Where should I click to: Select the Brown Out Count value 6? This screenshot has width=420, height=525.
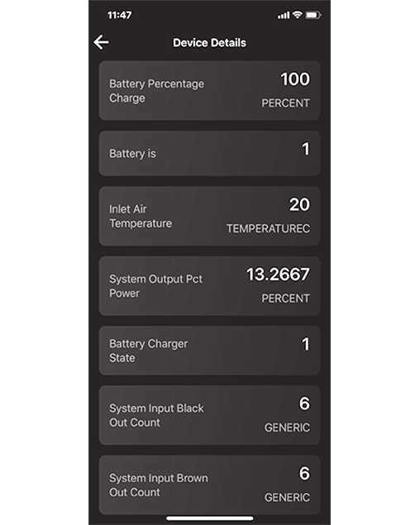(304, 474)
